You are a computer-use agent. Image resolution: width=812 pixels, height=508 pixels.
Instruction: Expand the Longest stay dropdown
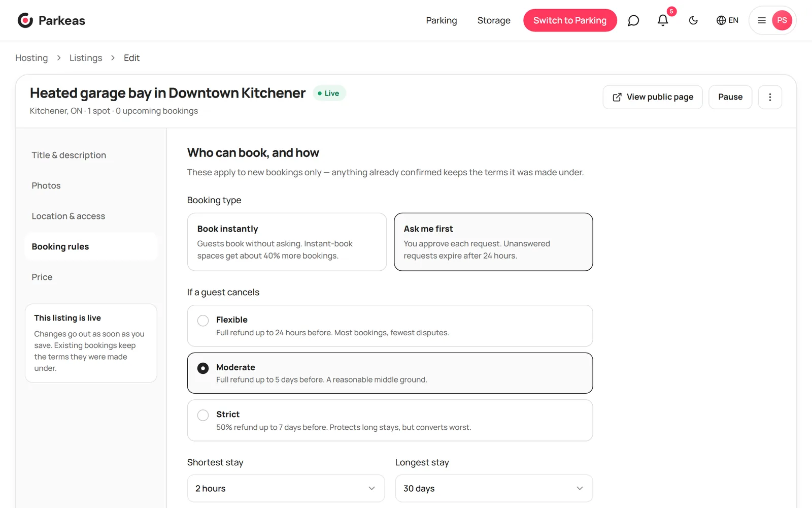(494, 488)
